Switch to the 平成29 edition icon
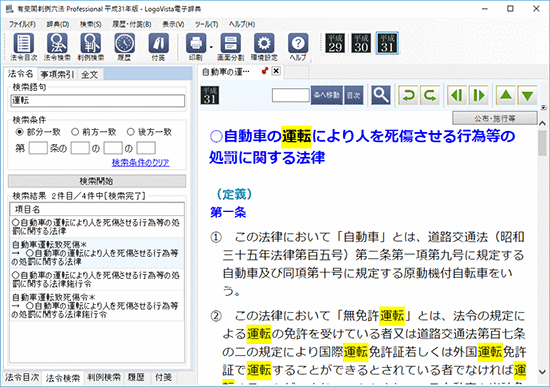 point(335,43)
